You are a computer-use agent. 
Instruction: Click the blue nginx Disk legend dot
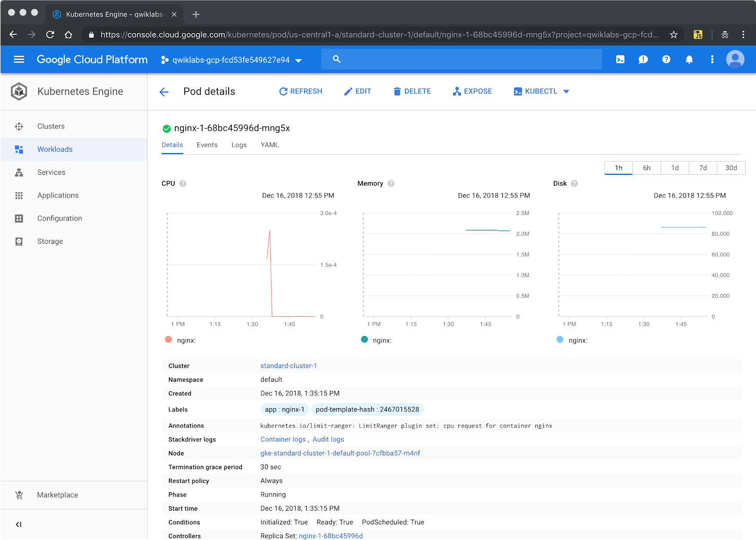[x=560, y=339]
